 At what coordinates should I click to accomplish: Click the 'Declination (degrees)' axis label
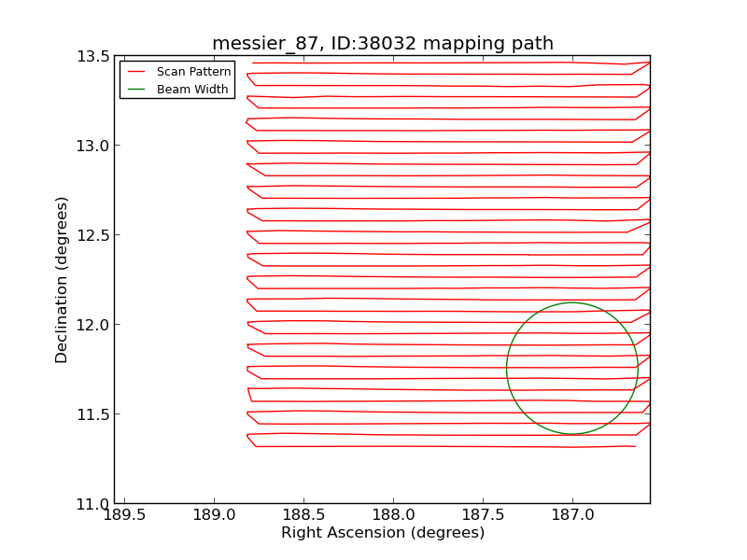[62, 280]
